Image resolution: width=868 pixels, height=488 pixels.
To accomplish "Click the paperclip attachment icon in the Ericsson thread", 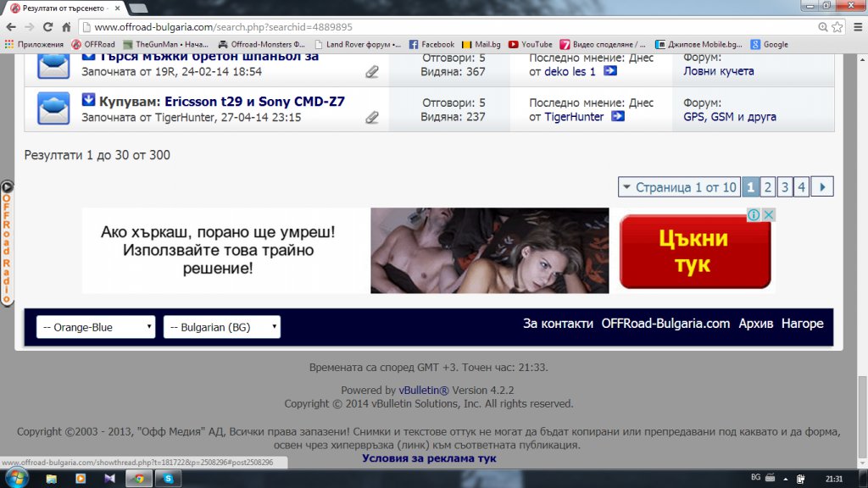I will click(371, 118).
